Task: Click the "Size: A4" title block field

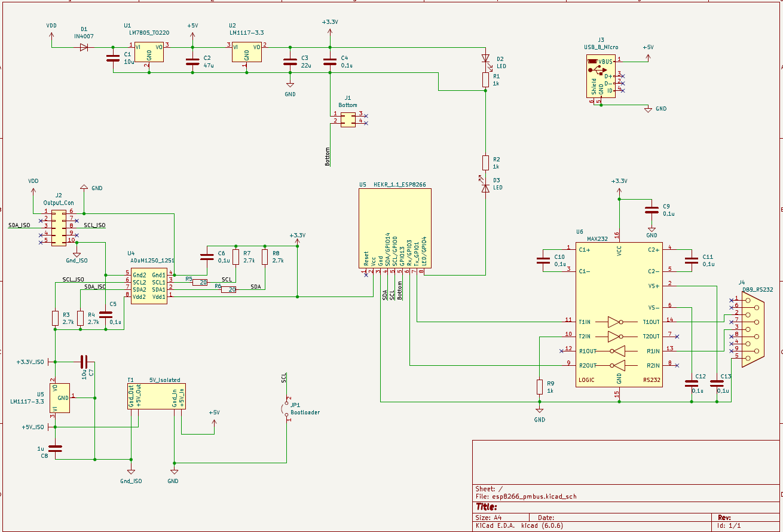Action: pos(488,518)
